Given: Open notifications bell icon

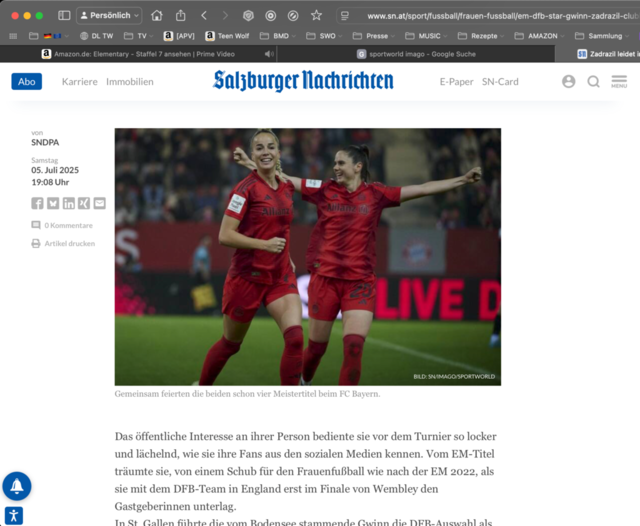Looking at the screenshot, I should (x=16, y=486).
